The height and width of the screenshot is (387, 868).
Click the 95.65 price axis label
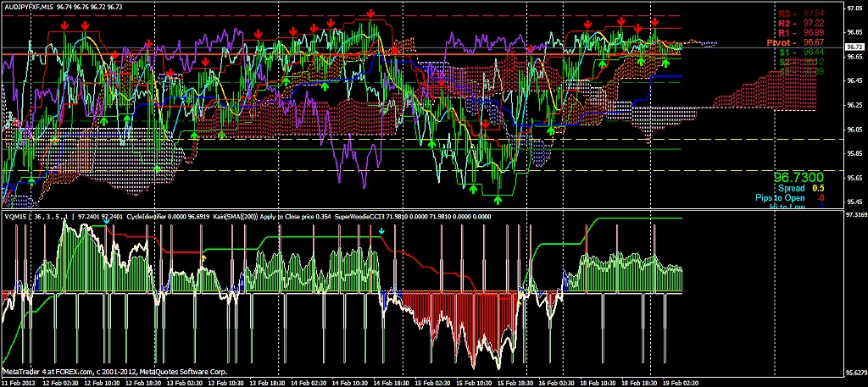855,178
